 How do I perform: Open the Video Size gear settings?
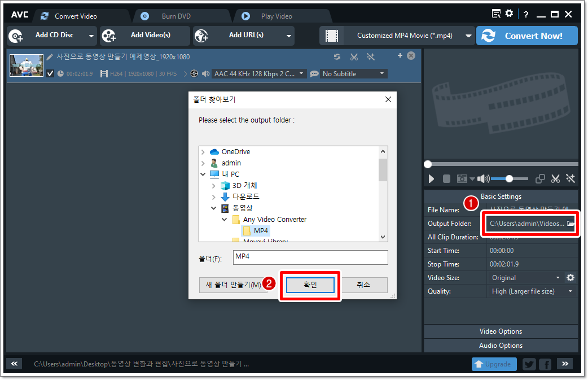pyautogui.click(x=571, y=278)
